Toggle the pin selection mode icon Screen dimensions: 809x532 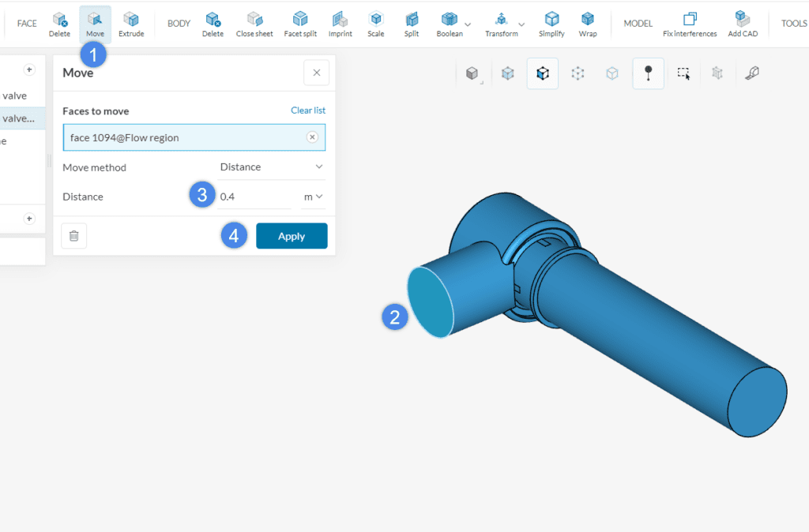click(648, 73)
